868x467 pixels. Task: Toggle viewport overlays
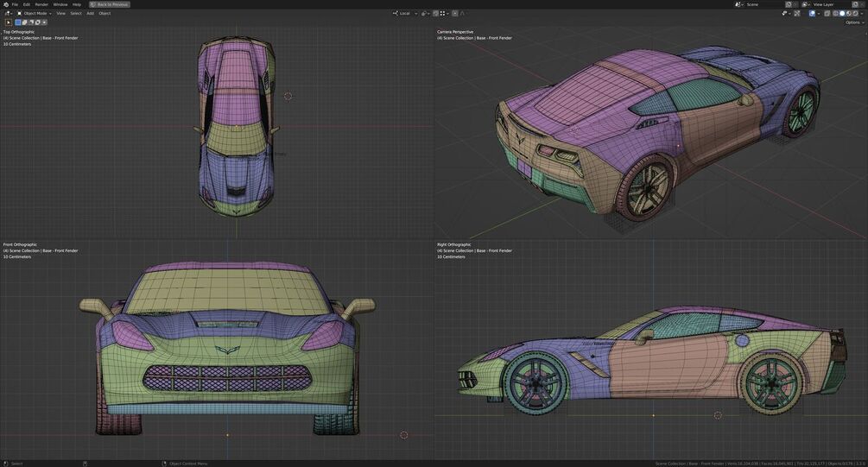pos(812,13)
